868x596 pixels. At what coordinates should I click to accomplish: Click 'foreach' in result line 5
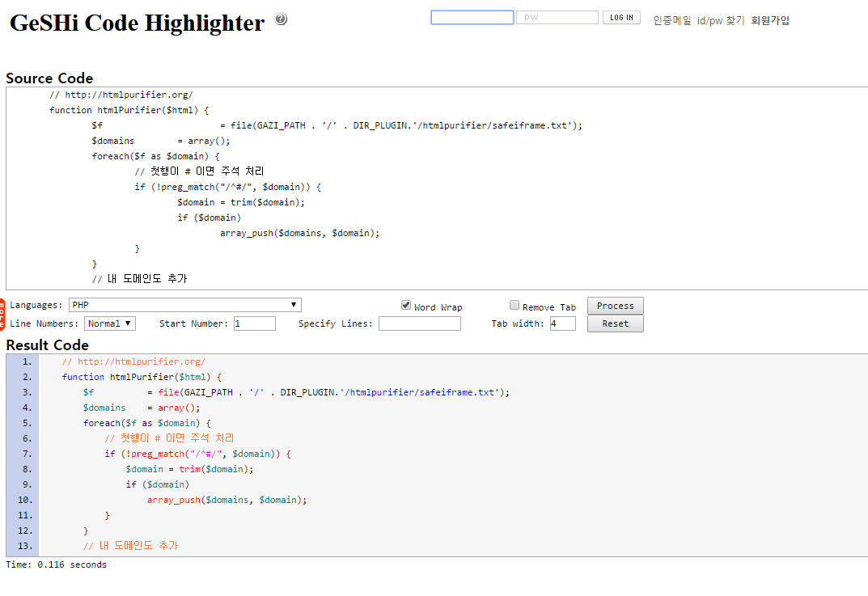101,423
